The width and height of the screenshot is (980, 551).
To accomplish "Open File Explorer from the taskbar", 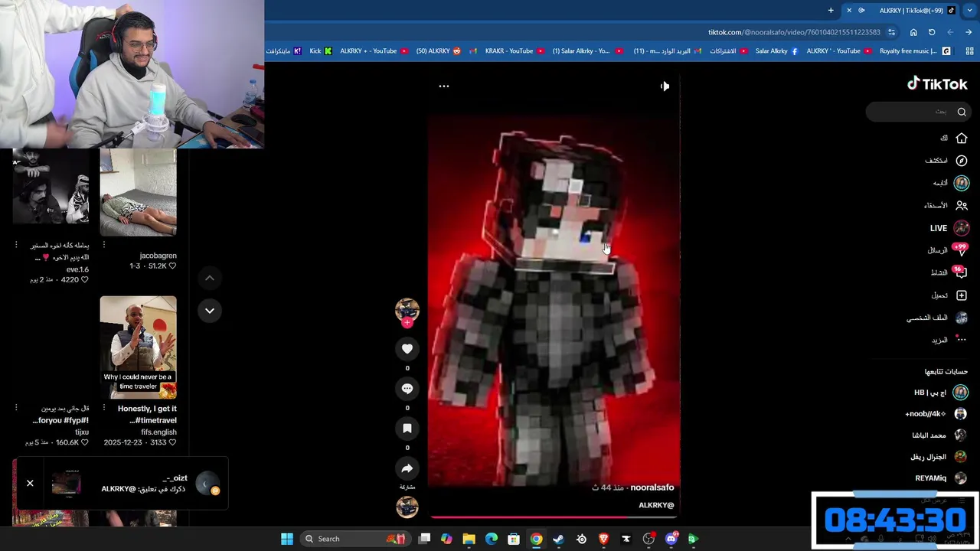I will click(x=469, y=539).
